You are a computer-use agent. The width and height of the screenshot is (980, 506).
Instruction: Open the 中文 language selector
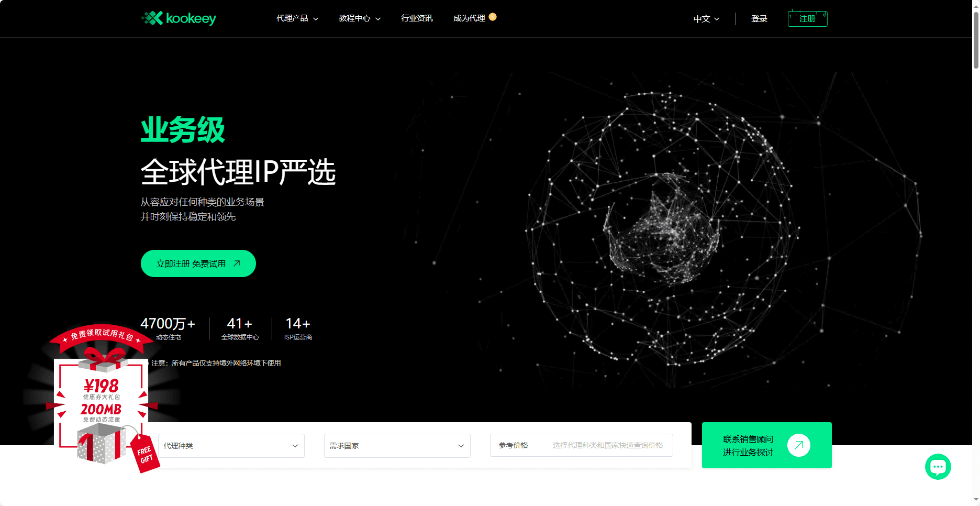(706, 19)
